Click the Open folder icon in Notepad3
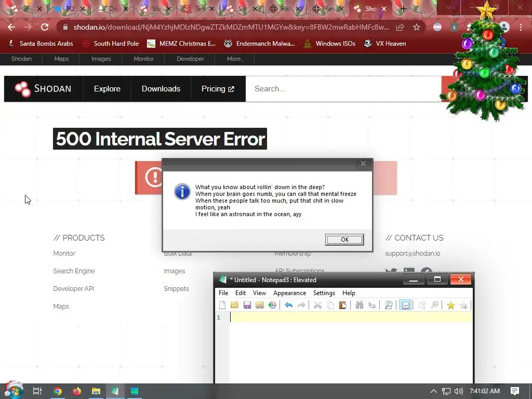 [x=234, y=305]
